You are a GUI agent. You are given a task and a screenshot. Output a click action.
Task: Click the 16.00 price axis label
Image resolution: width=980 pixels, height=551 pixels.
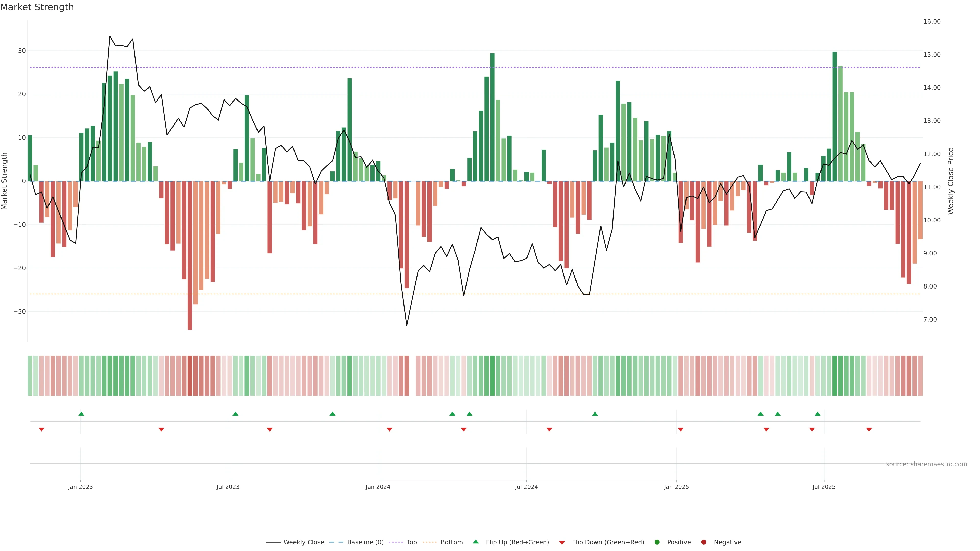pos(932,22)
